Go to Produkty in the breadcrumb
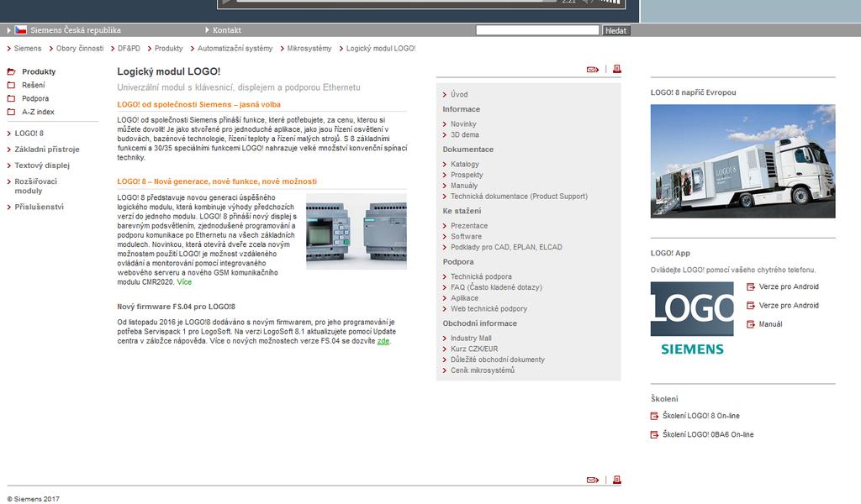Image resolution: width=861 pixels, height=504 pixels. (168, 48)
